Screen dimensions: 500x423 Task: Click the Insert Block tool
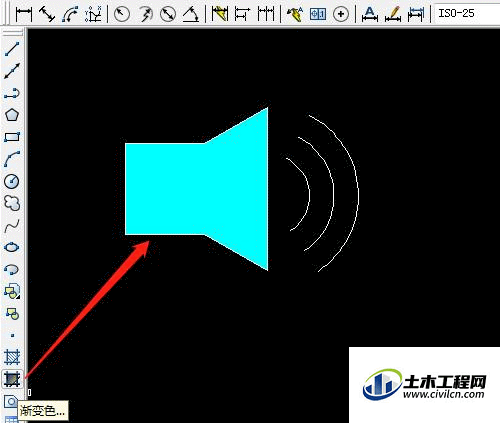click(x=12, y=291)
